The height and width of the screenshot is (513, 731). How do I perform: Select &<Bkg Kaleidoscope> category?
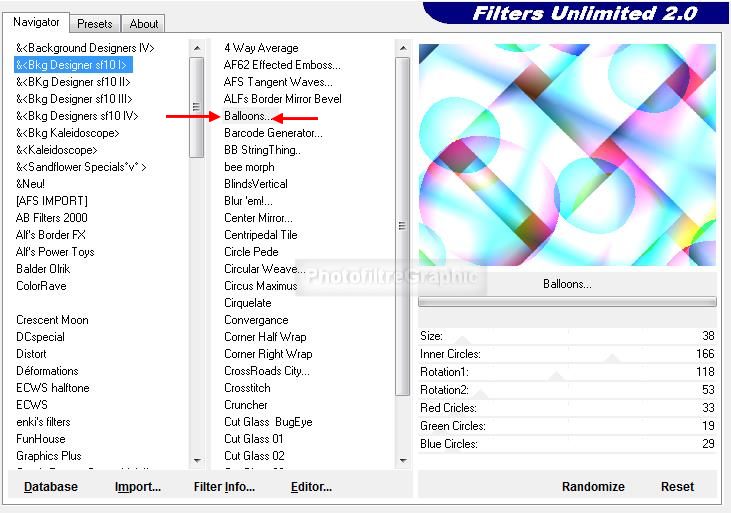68,133
